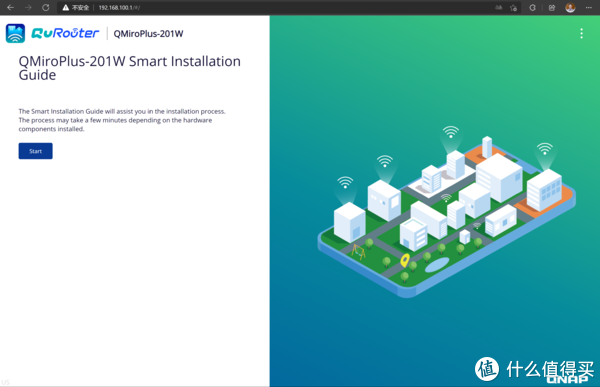This screenshot has width=600, height=387.
Task: Click the not-secure warning triangle icon
Action: click(x=65, y=7)
